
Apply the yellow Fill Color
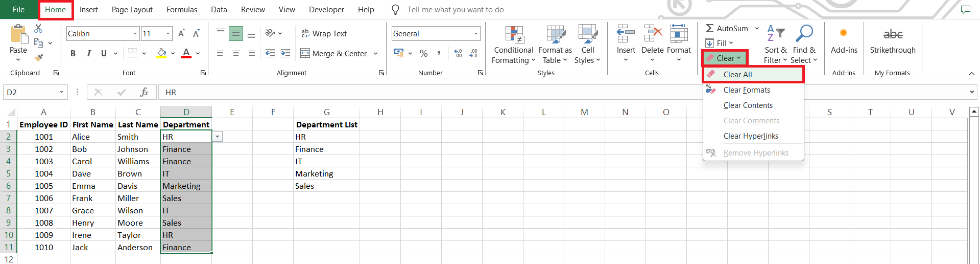(x=162, y=53)
